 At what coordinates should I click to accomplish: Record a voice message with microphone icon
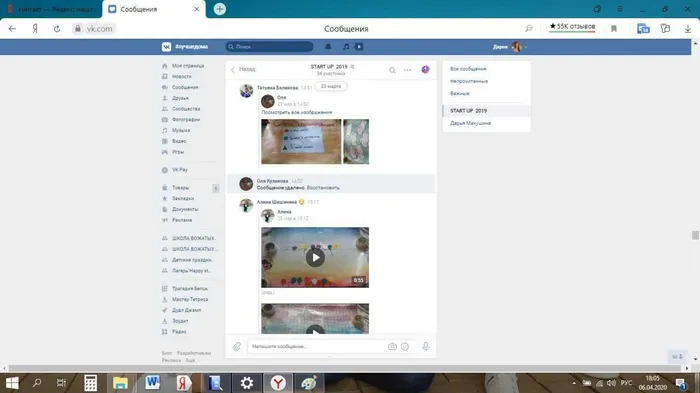click(x=426, y=347)
